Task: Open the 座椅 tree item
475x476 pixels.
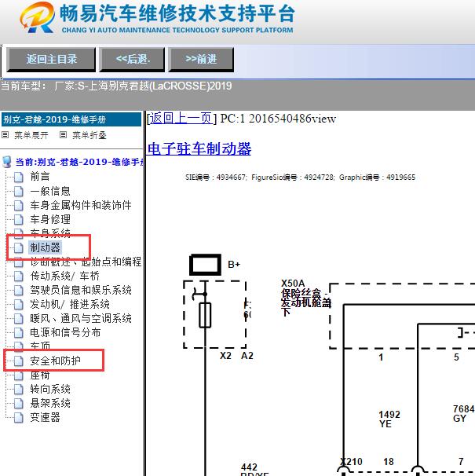Action: tap(40, 375)
